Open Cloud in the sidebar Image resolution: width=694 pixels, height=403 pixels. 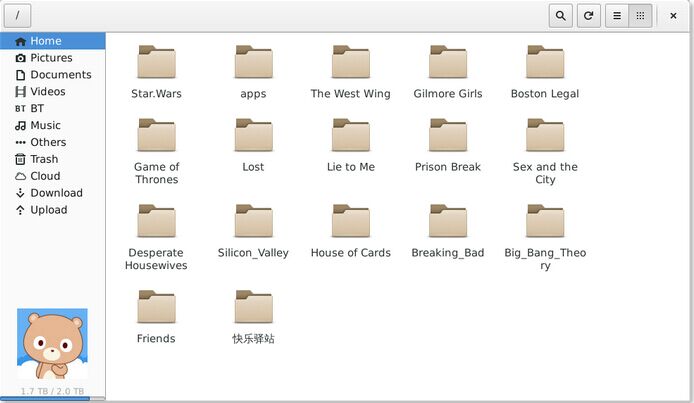(53, 176)
